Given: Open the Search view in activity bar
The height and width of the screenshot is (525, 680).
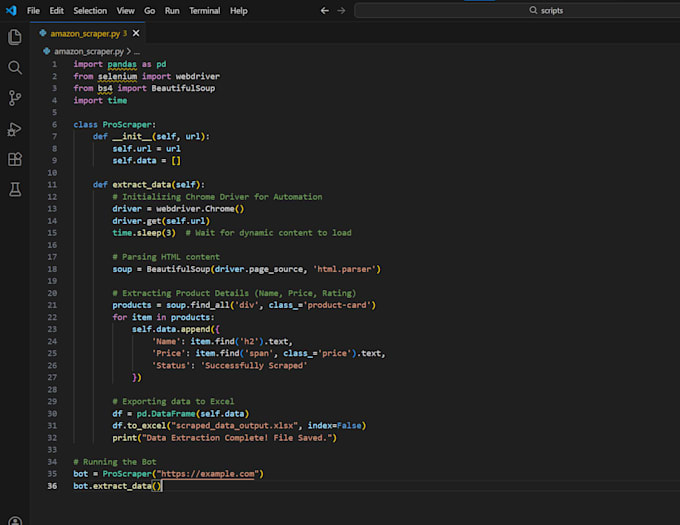Looking at the screenshot, I should coord(15,68).
